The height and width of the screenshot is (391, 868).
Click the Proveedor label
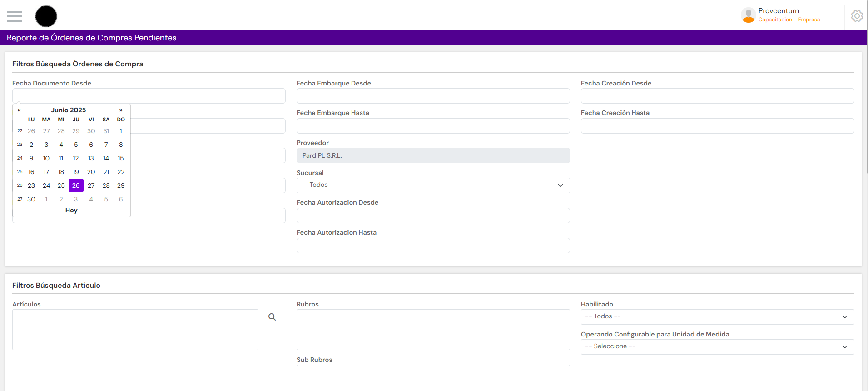tap(312, 143)
